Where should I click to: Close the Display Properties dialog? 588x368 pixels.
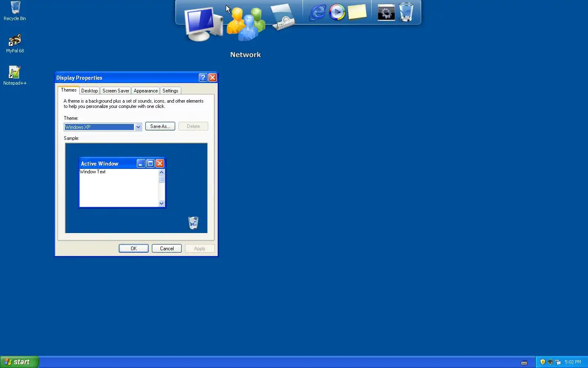point(212,78)
